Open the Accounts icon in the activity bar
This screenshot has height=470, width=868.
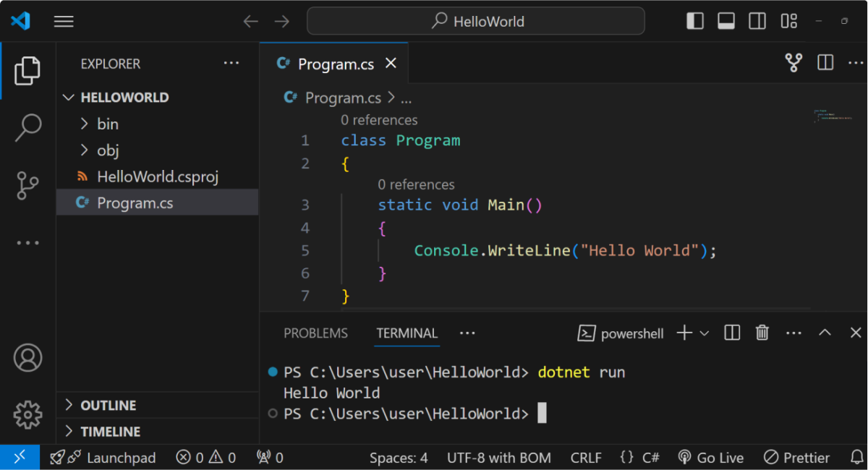[x=27, y=357]
